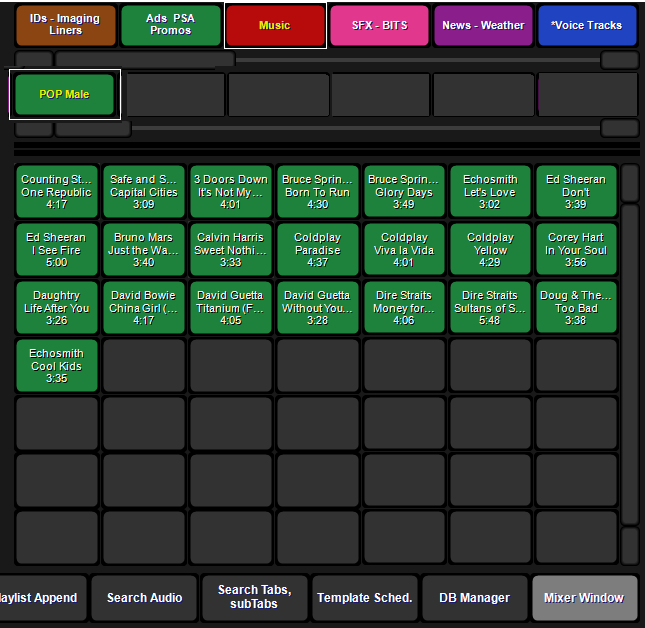Play David Guetta Without You
The width and height of the screenshot is (645, 628).
point(318,308)
